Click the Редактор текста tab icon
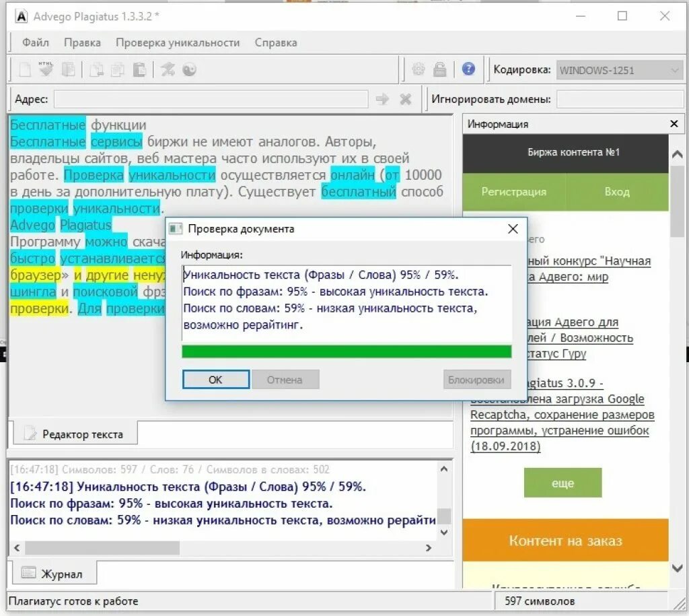Screen dimensions: 689x616 [x=30, y=433]
